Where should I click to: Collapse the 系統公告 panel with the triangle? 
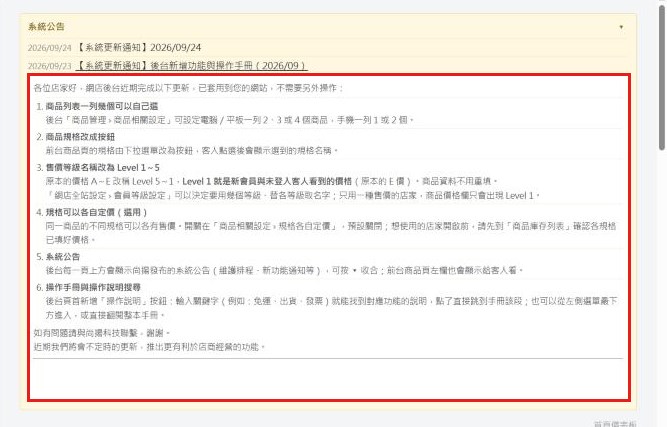tap(621, 27)
